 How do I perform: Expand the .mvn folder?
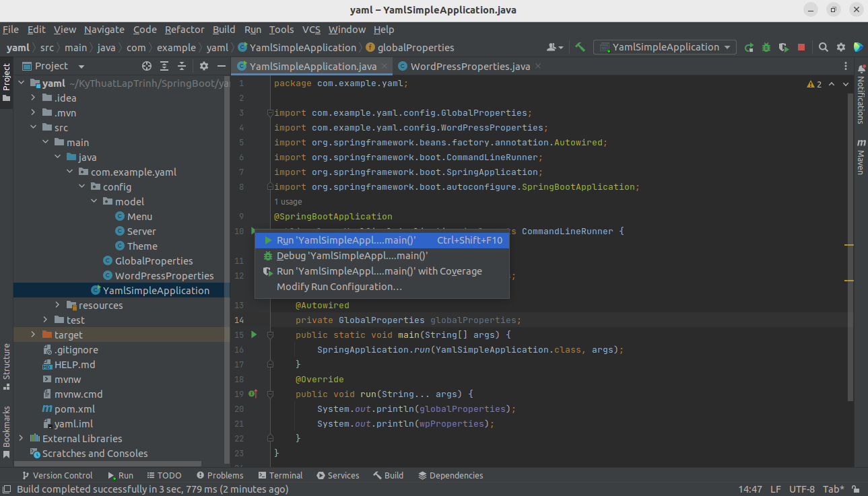pyautogui.click(x=33, y=112)
